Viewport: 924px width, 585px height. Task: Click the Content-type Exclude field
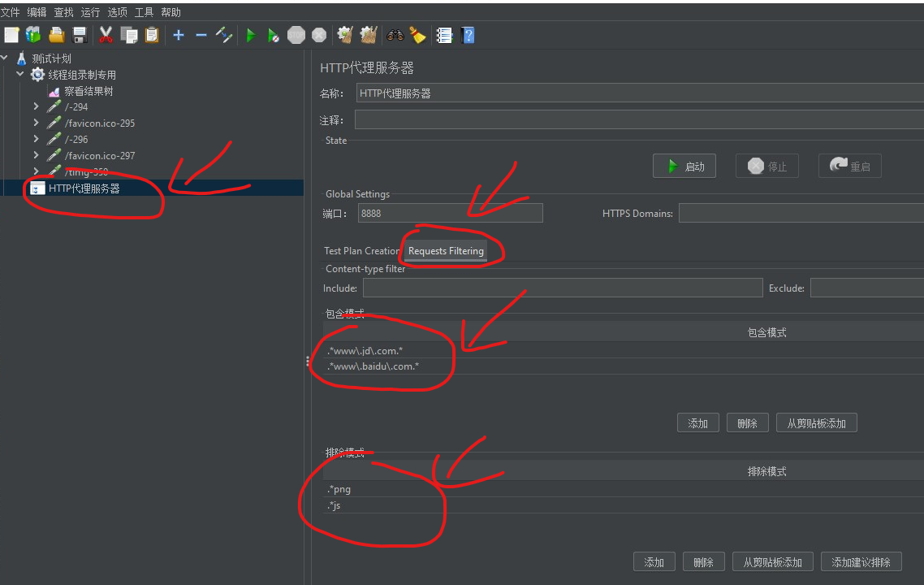click(x=867, y=288)
